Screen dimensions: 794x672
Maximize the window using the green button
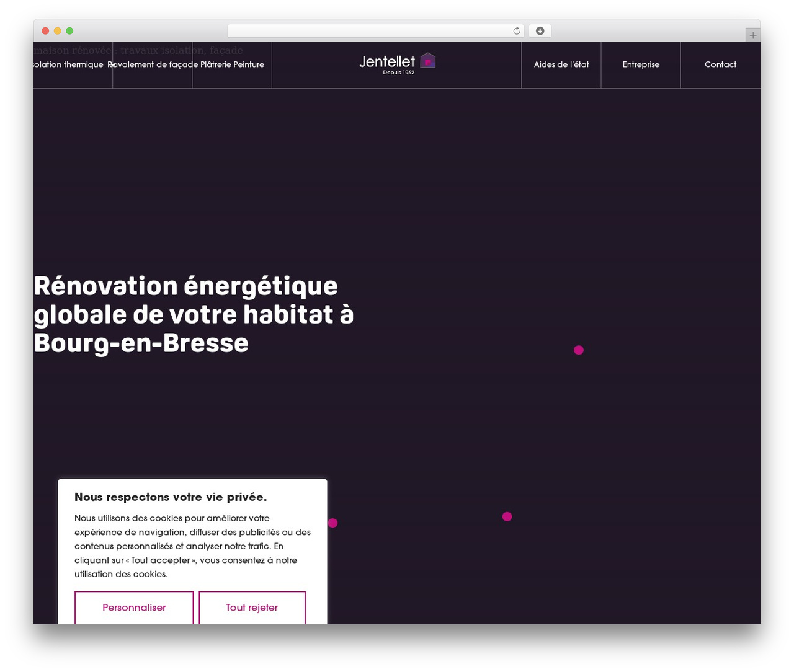[69, 31]
